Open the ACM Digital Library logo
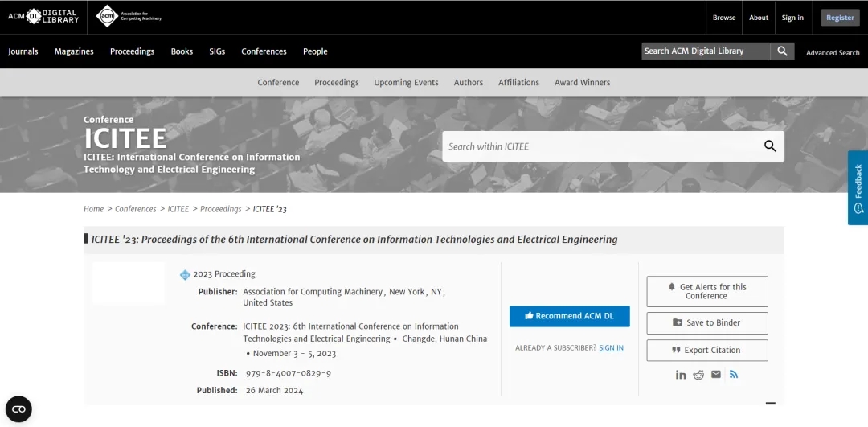Image resolution: width=868 pixels, height=427 pixels. 43,17
